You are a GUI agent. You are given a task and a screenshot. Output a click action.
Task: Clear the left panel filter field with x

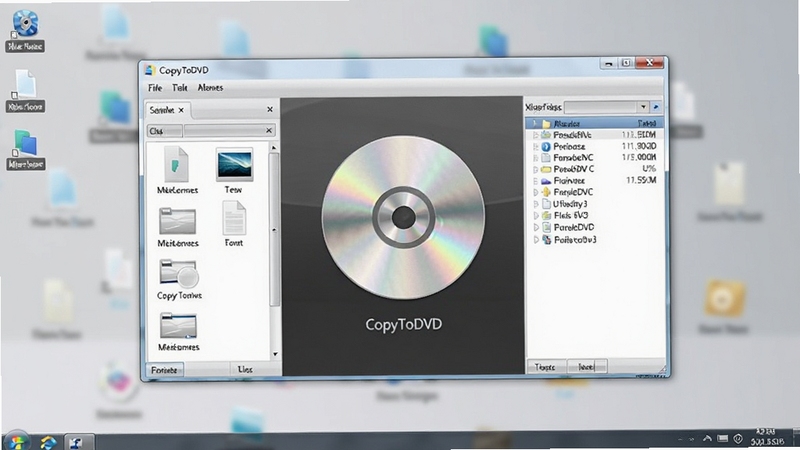pyautogui.click(x=269, y=131)
